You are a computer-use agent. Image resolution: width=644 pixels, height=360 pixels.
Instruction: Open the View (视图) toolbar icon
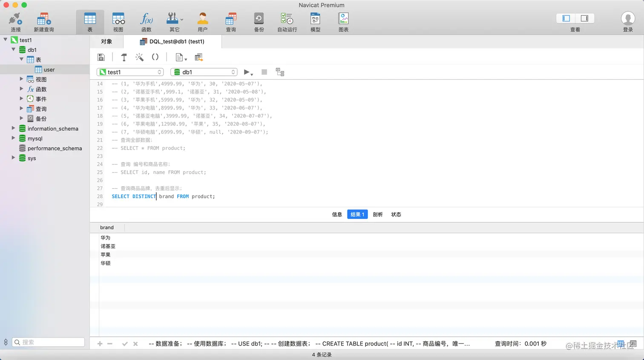(x=118, y=22)
